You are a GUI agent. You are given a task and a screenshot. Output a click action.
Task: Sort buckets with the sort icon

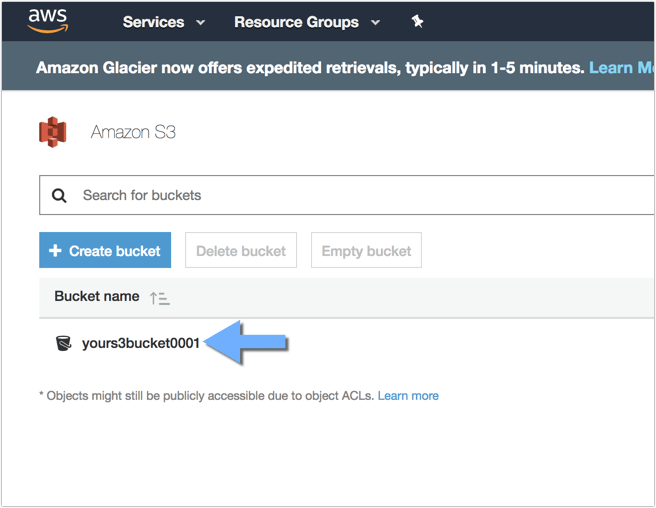pyautogui.click(x=159, y=298)
